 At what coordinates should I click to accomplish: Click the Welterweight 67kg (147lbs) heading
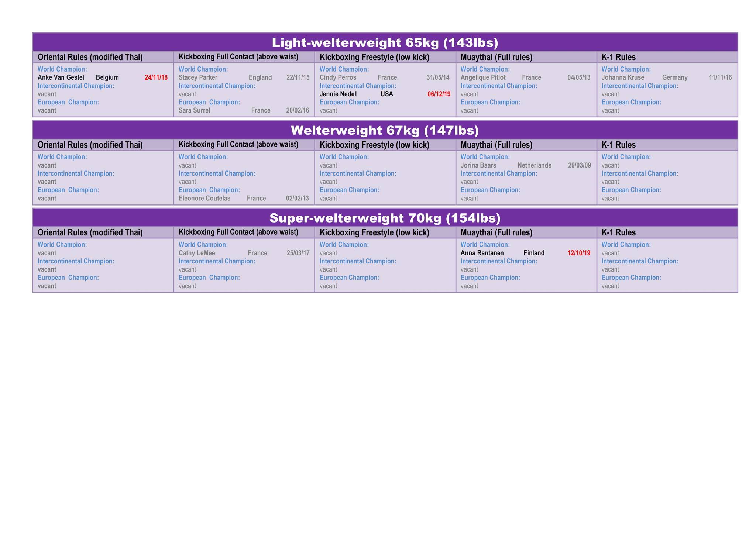[385, 131]
